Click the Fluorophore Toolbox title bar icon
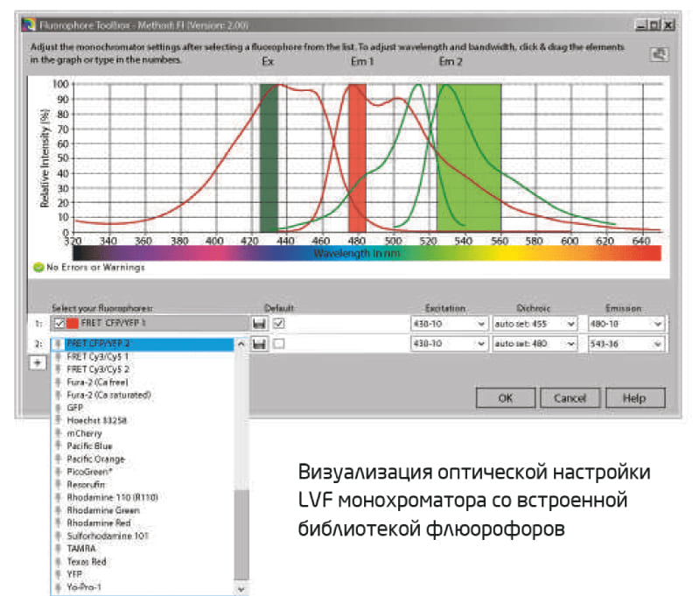Image resolution: width=700 pixels, height=596 pixels. pyautogui.click(x=29, y=25)
